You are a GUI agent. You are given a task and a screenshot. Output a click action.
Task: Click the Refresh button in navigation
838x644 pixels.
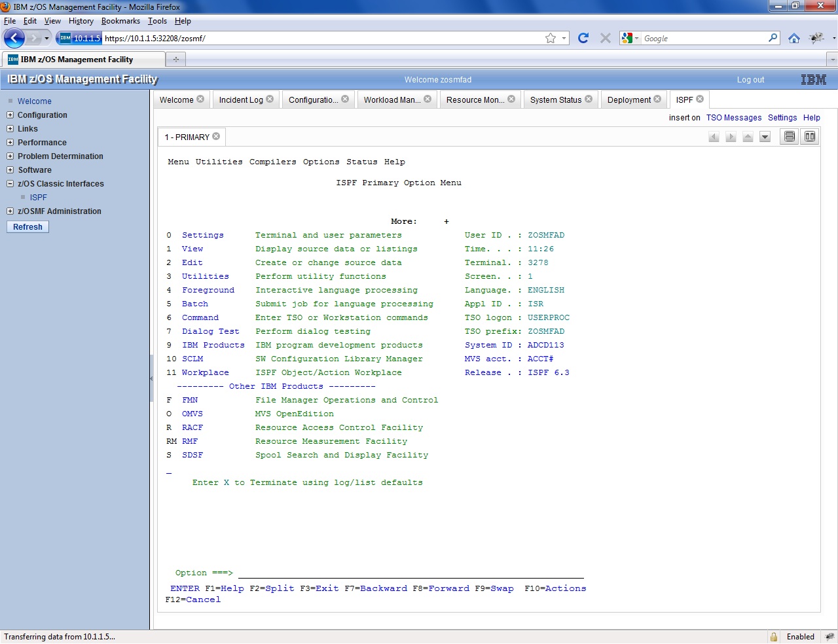27,226
